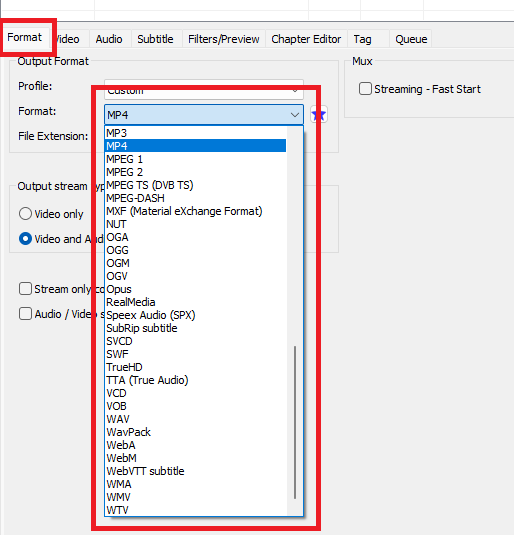Choose WMV format

point(196,497)
